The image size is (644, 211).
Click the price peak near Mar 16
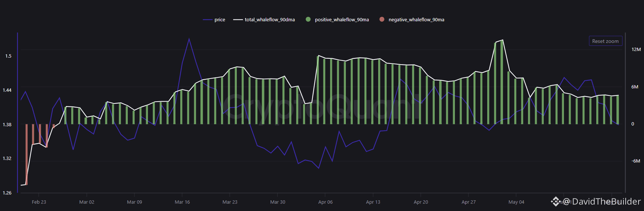click(x=189, y=39)
